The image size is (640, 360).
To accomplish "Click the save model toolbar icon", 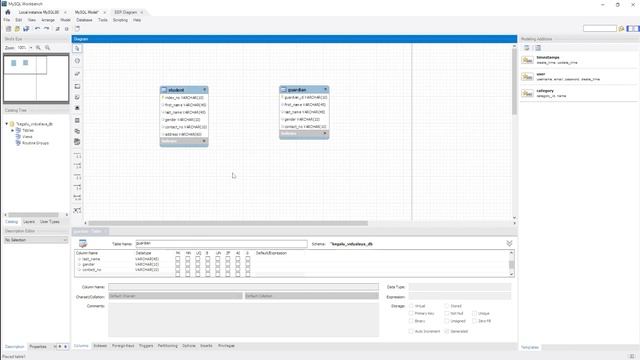I will (26, 29).
